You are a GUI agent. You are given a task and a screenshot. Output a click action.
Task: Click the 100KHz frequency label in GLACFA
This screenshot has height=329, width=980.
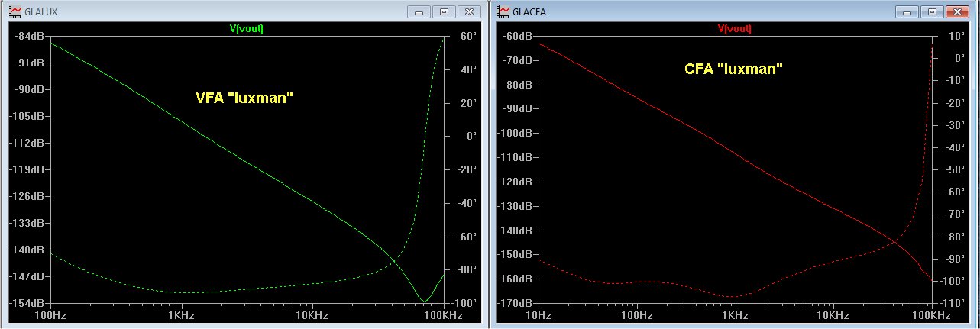click(x=933, y=315)
